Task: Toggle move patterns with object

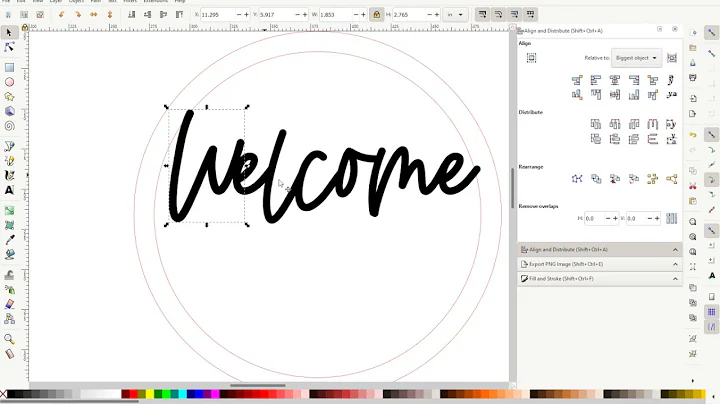Action: (530, 15)
